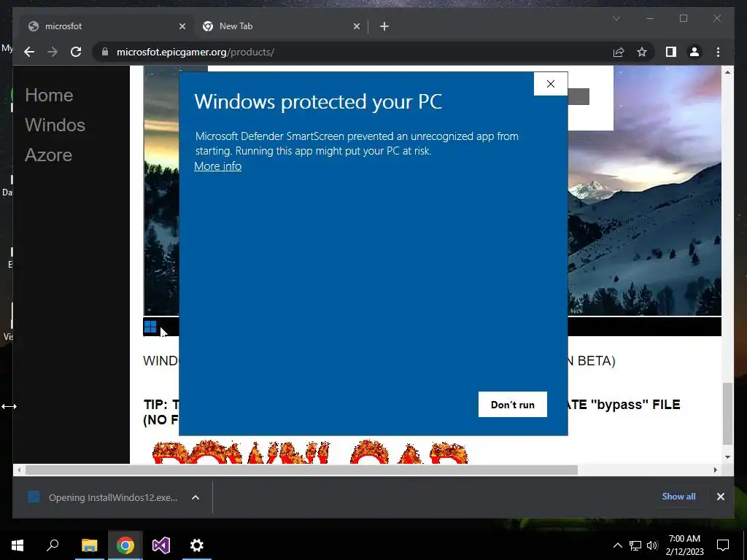
Task: Click the lock icon in address bar
Action: (x=105, y=52)
